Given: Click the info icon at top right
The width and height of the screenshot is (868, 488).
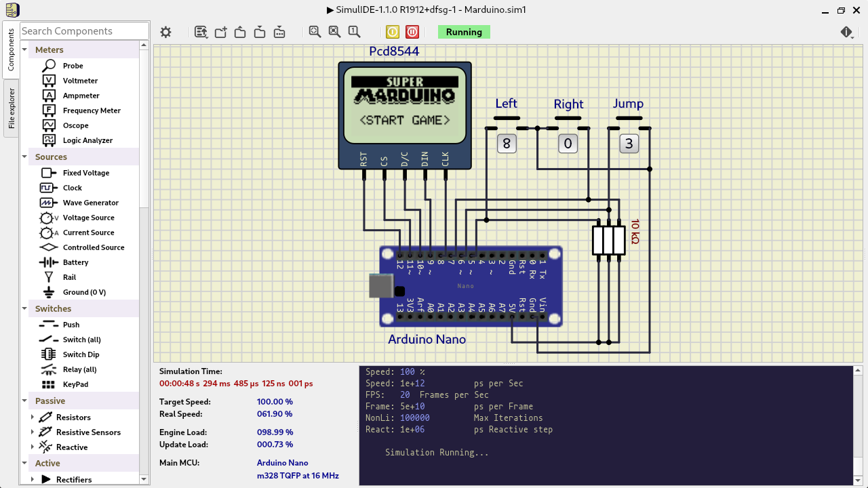Looking at the screenshot, I should click(846, 32).
